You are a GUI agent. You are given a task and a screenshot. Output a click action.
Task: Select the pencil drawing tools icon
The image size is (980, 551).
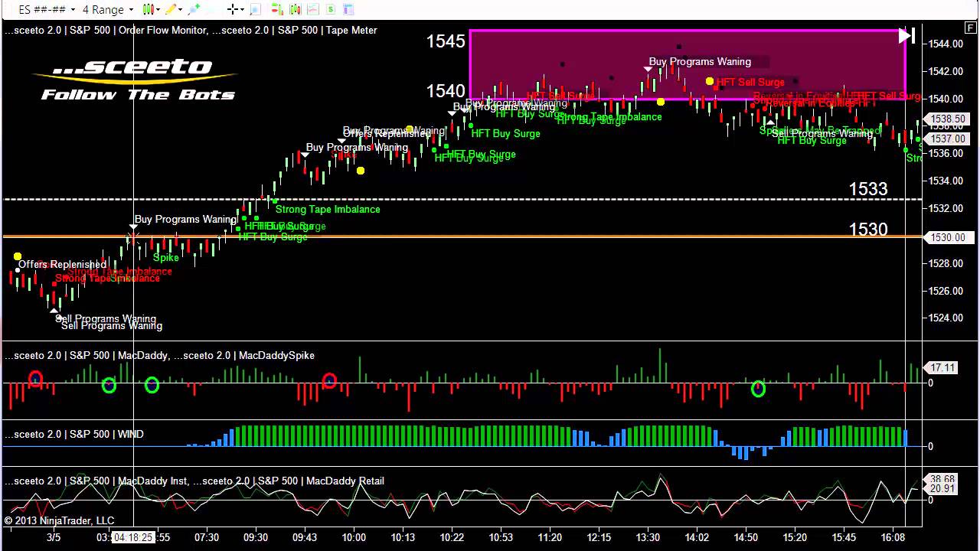coord(171,9)
